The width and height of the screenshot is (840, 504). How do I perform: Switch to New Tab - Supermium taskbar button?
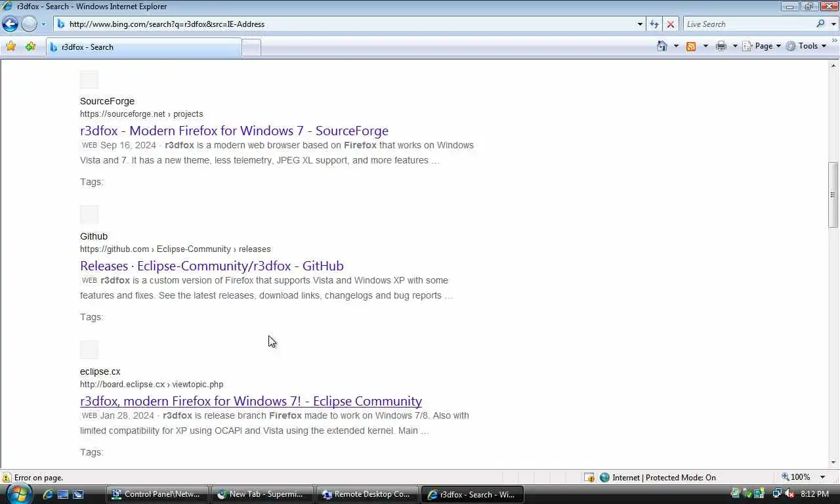tap(262, 494)
